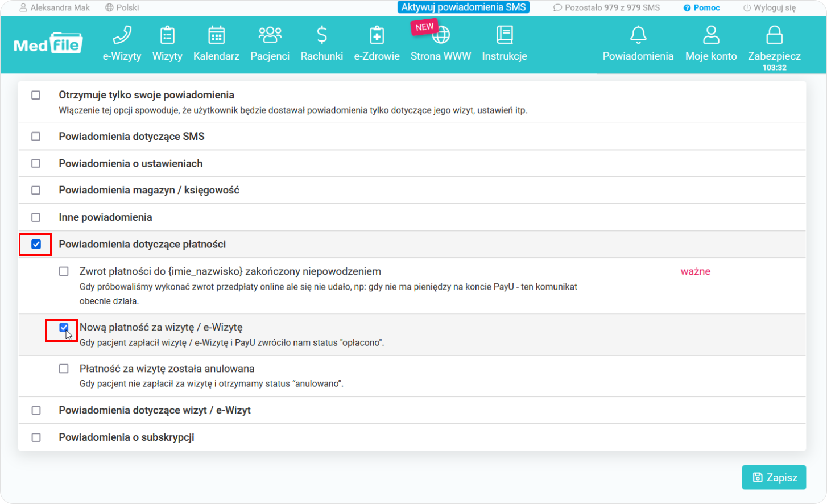Click the 'Nową płatność za wizytę / e-Wizytę' label
The width and height of the screenshot is (827, 504).
click(161, 327)
